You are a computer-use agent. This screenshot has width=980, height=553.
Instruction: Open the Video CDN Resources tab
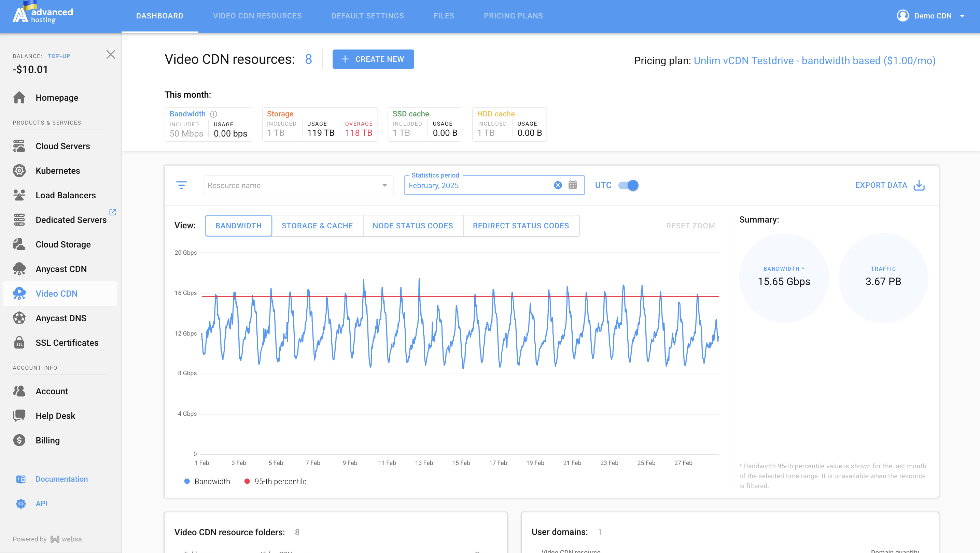257,16
